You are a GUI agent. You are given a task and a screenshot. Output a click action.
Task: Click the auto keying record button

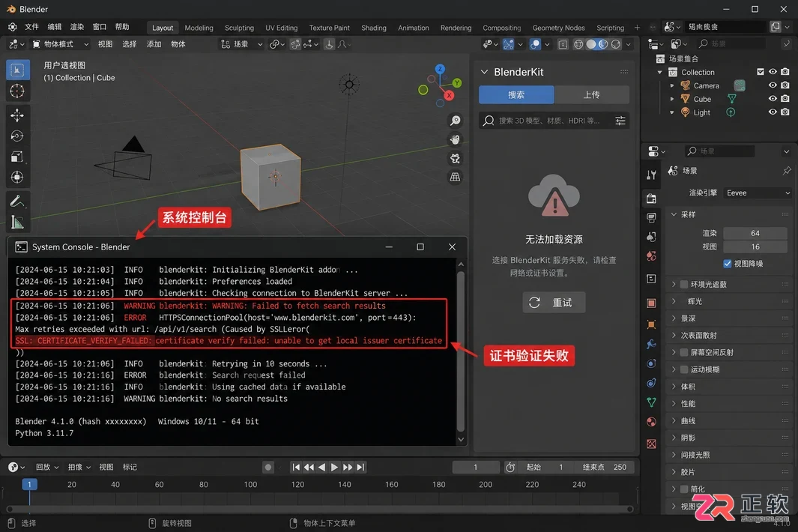point(268,467)
